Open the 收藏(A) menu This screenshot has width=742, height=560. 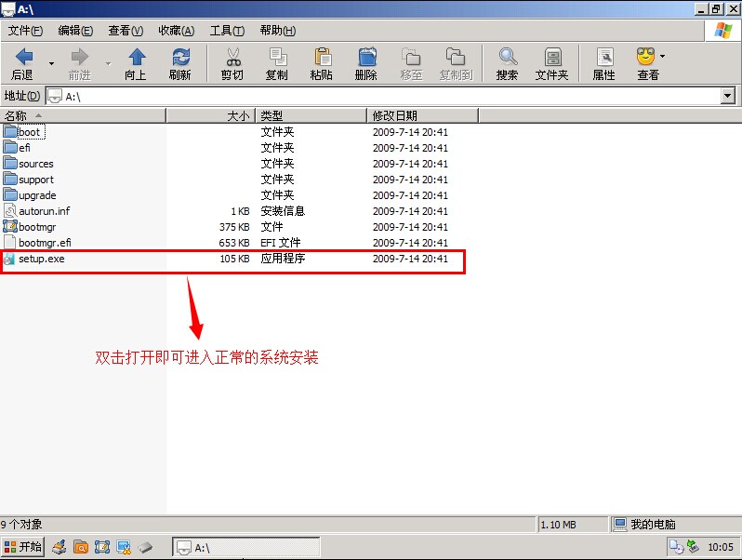[x=176, y=31]
